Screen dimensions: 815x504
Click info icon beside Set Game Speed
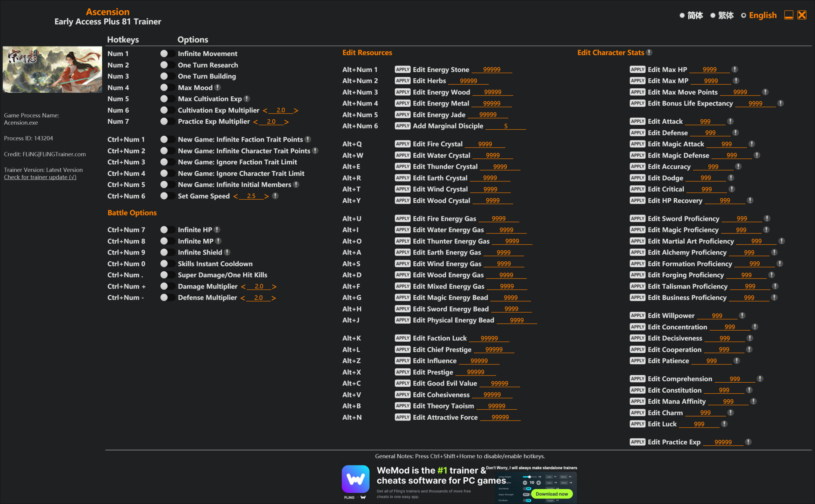275,196
